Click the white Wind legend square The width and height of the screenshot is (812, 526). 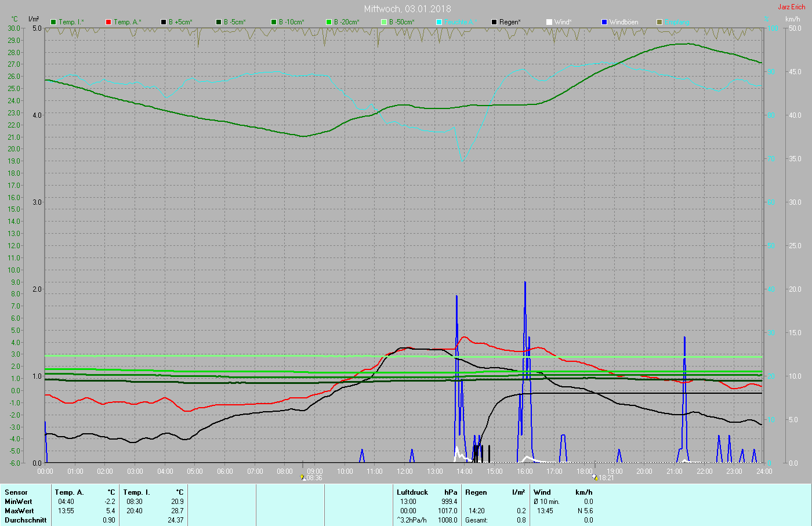point(549,22)
